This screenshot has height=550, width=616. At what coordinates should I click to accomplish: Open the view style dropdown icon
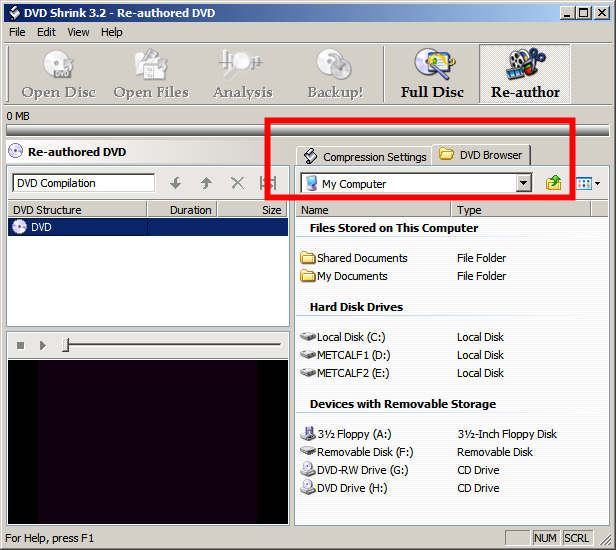click(588, 183)
